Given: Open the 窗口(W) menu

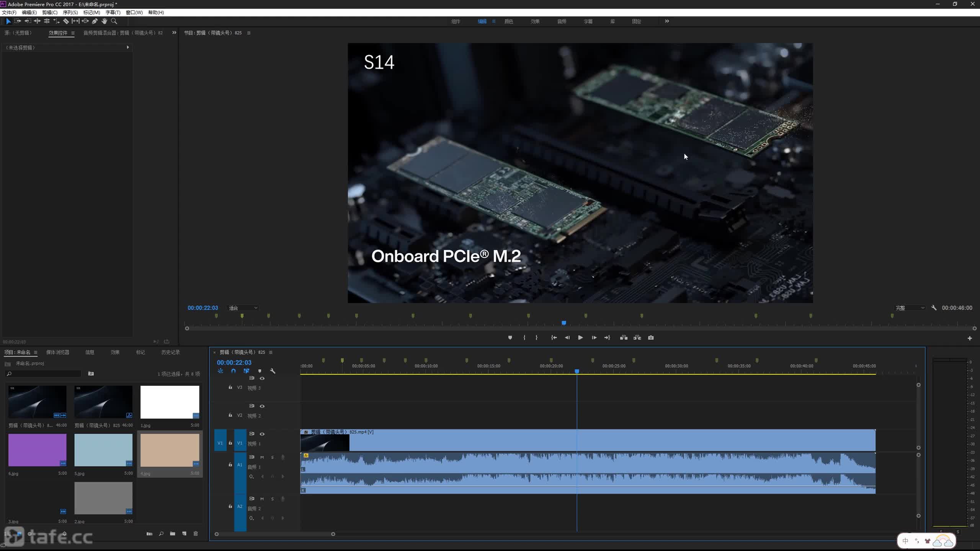Looking at the screenshot, I should tap(134, 13).
